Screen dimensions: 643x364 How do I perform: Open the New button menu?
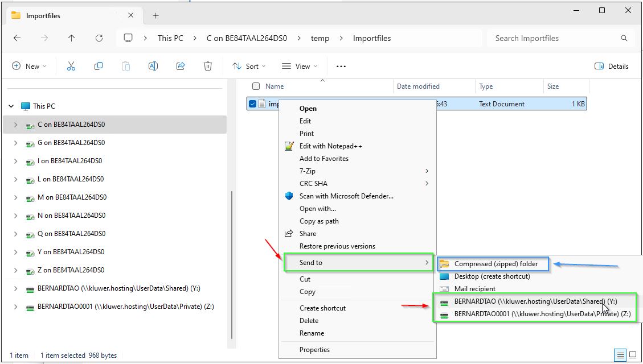point(28,66)
